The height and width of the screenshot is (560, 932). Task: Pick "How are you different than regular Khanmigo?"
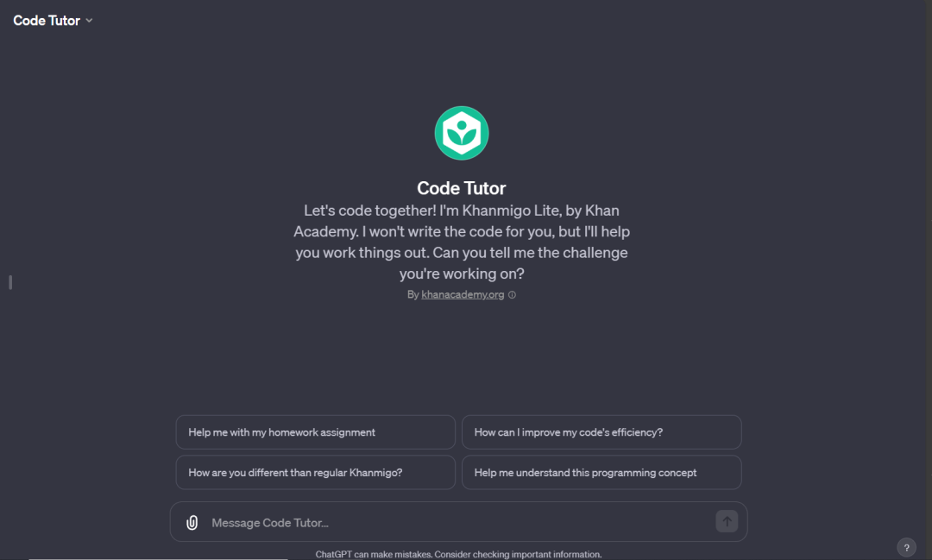[x=316, y=473]
